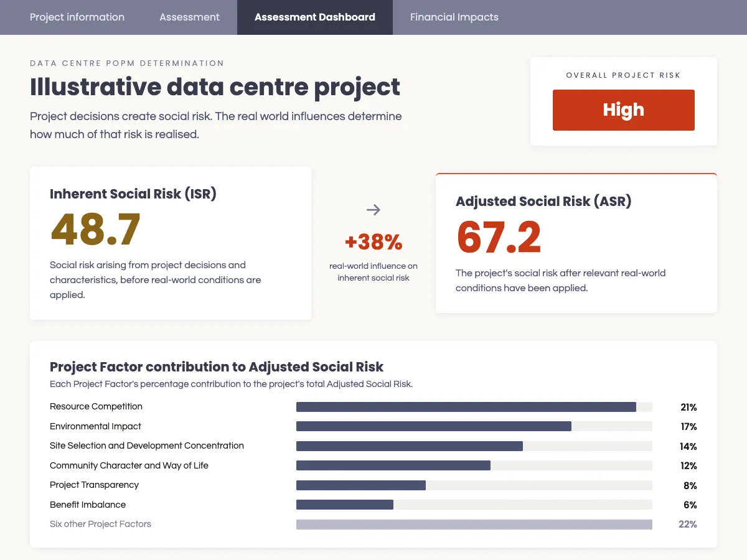Click the Adjusted Social Risk (ASR) heading

tap(543, 202)
